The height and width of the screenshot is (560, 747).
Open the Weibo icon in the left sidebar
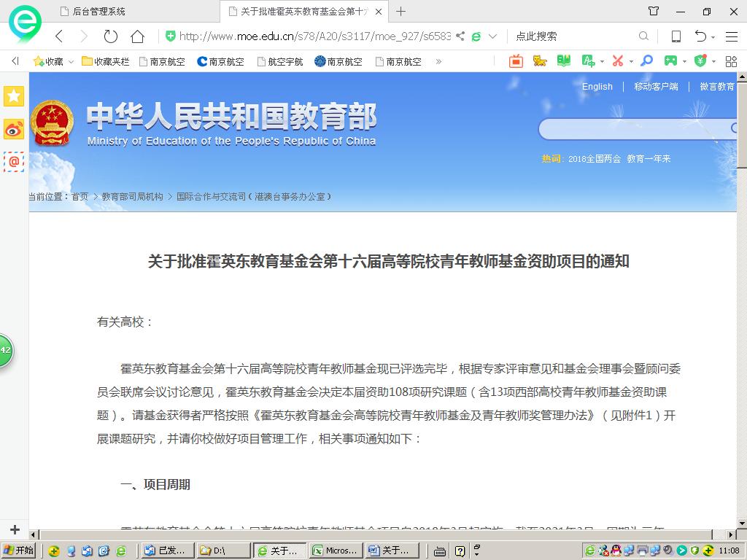[14, 129]
